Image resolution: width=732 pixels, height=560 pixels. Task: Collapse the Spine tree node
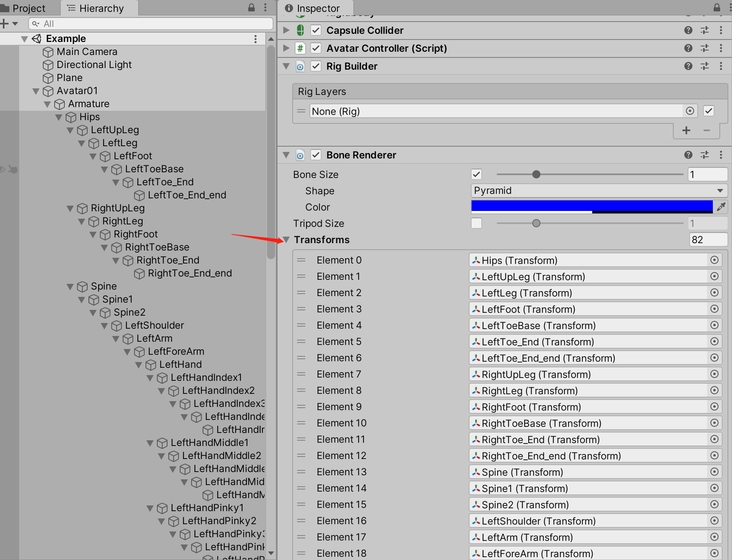[70, 287]
